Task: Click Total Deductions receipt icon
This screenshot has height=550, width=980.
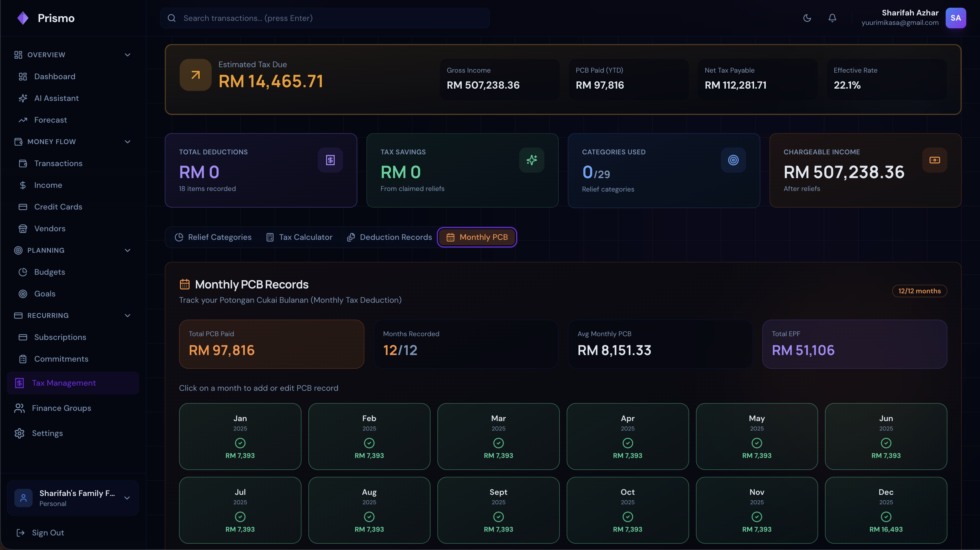Action: coord(330,160)
